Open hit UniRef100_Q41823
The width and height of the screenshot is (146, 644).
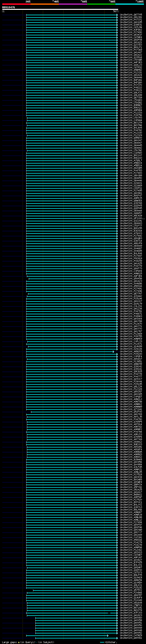click(131, 615)
